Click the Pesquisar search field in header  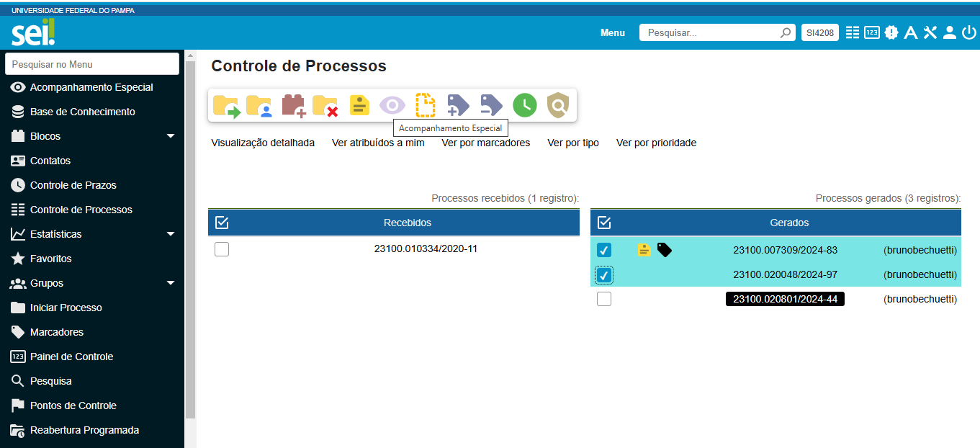click(x=711, y=32)
